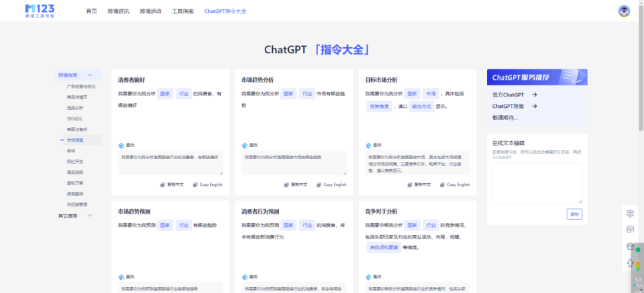The image size is (644, 293).
Task: Click Copy English in the 目标市场分析 card
Action: point(458,185)
